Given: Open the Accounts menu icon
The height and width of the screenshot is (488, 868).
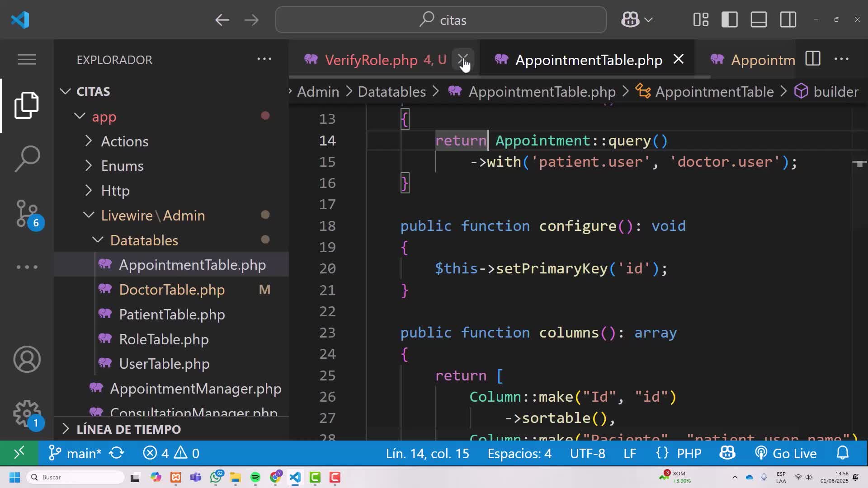Looking at the screenshot, I should 27,359.
